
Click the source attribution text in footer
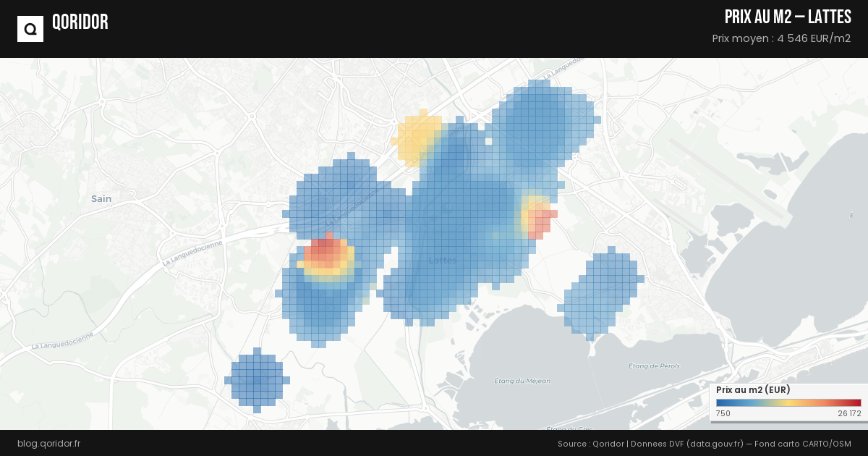point(704,443)
